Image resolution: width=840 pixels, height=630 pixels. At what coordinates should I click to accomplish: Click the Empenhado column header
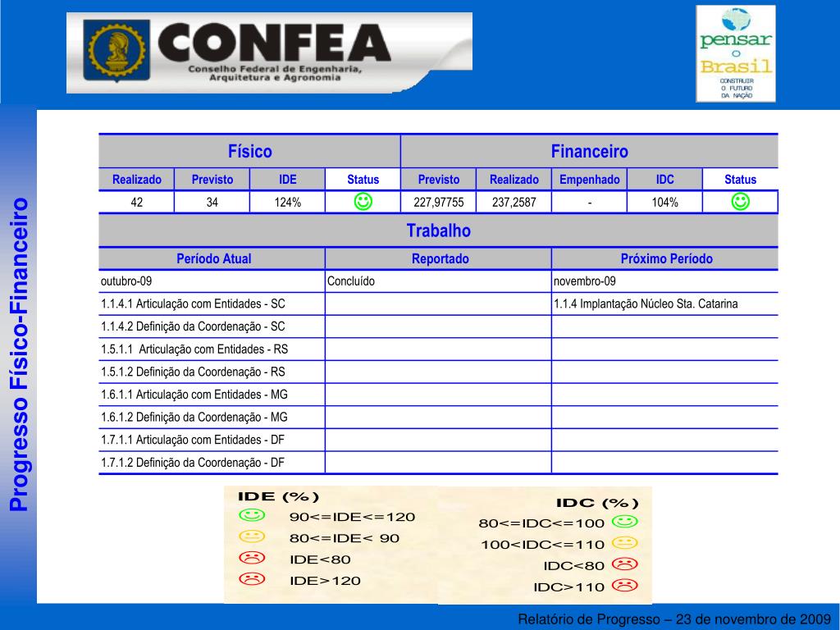(x=589, y=180)
